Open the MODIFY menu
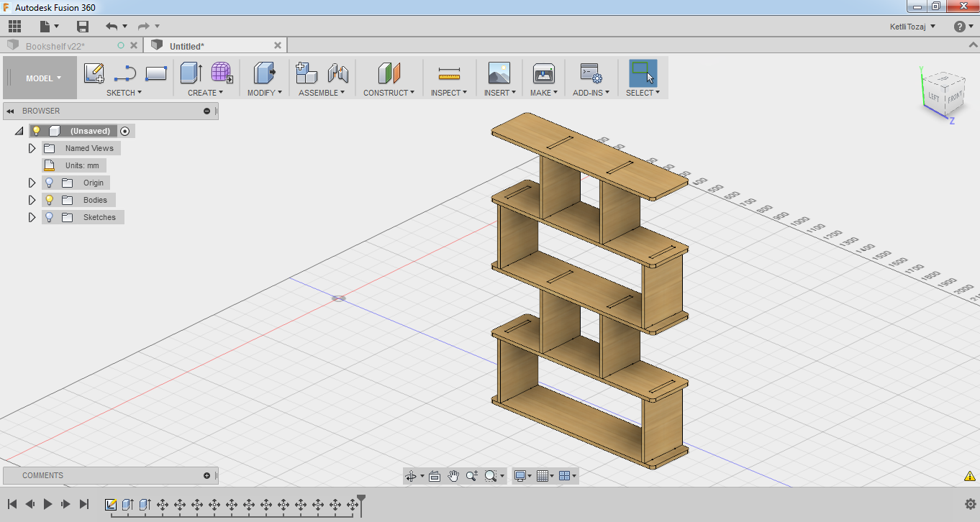This screenshot has height=522, width=980. [264, 93]
